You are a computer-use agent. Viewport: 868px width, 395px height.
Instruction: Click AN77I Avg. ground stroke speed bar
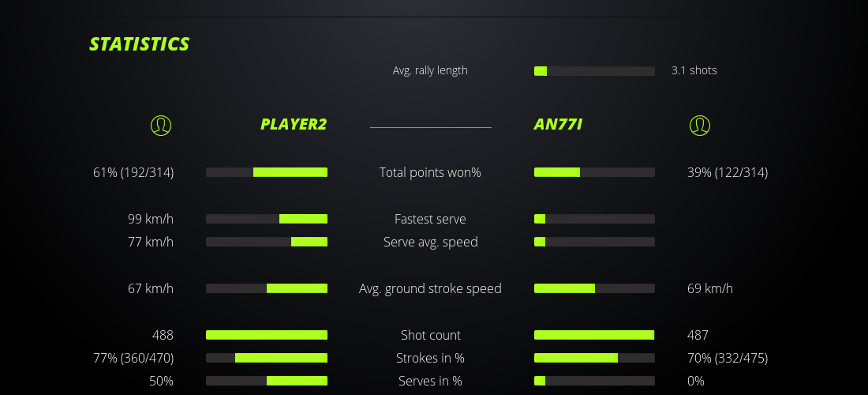tap(594, 288)
